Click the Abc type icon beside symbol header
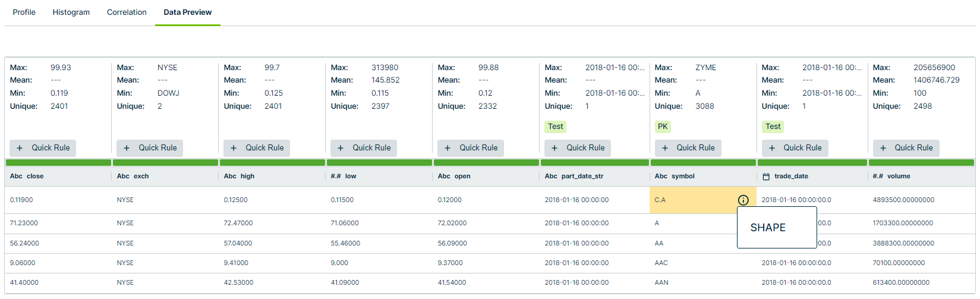 click(x=661, y=177)
